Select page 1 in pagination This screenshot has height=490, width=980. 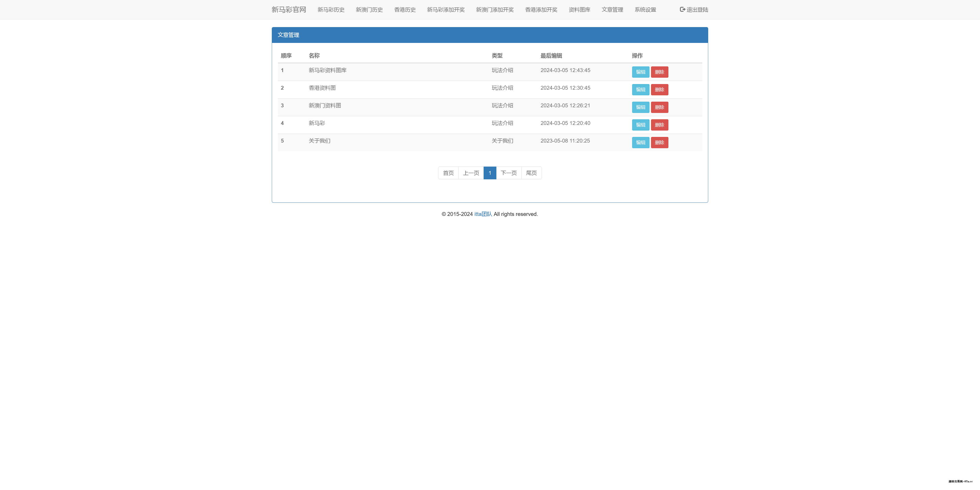490,173
